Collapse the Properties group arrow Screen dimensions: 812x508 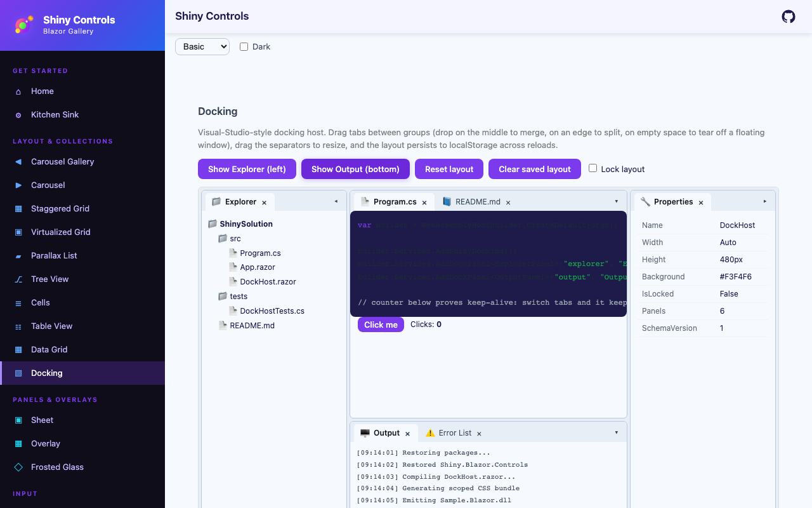(765, 201)
